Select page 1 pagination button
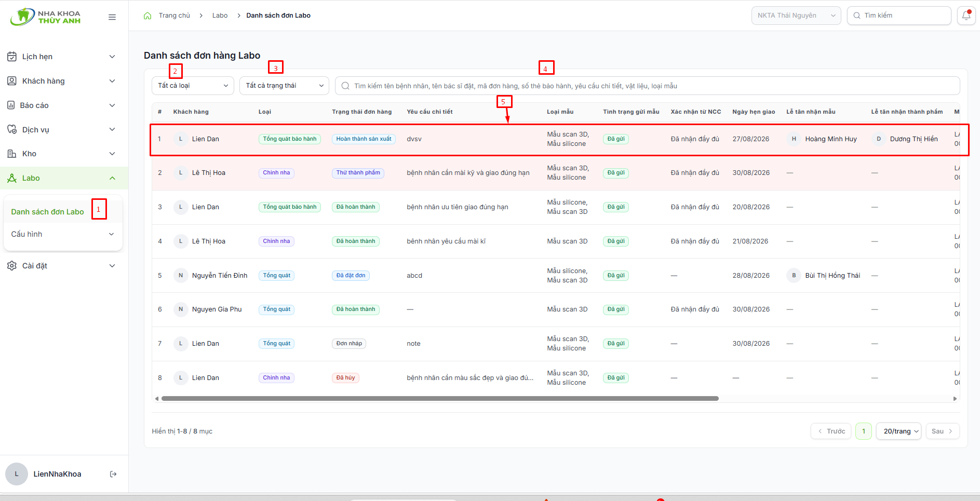The image size is (980, 501). [864, 431]
